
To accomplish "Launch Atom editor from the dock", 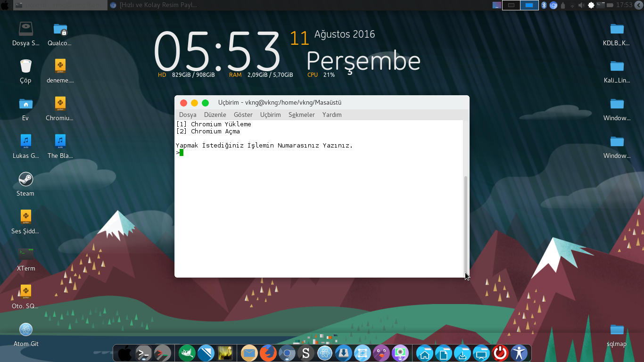I will (x=325, y=353).
